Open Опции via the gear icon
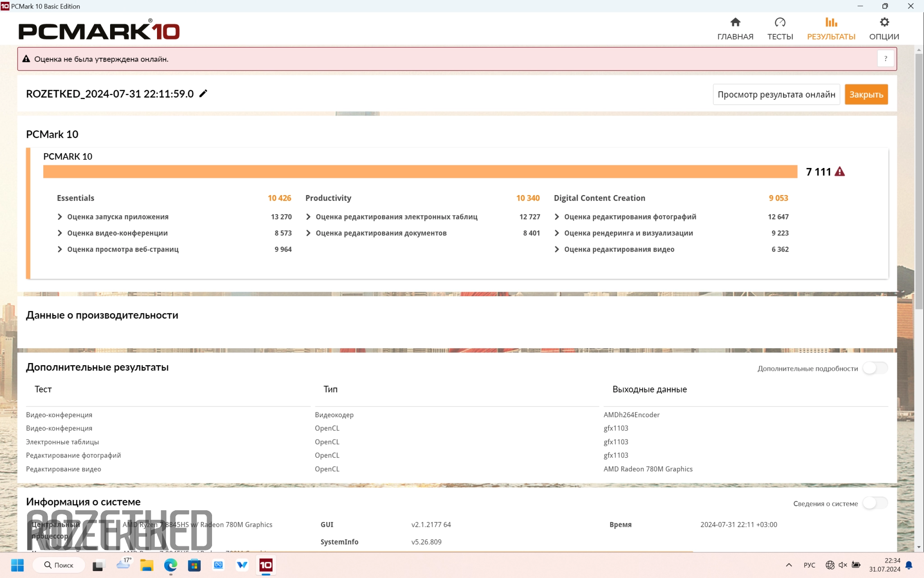 [x=884, y=23]
